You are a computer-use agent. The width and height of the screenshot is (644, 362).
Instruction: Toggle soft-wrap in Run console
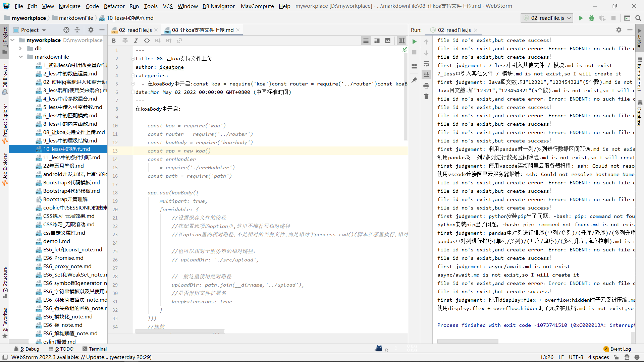[426, 64]
